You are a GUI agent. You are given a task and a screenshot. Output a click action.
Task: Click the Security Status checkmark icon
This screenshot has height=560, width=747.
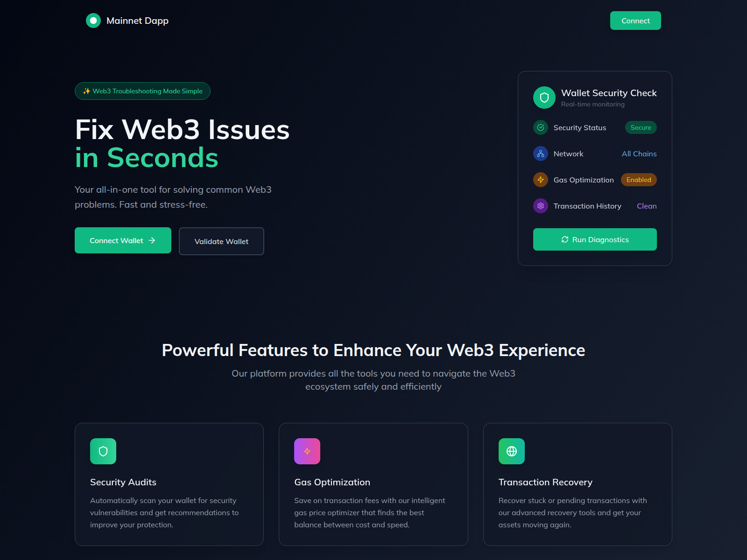[x=541, y=127]
